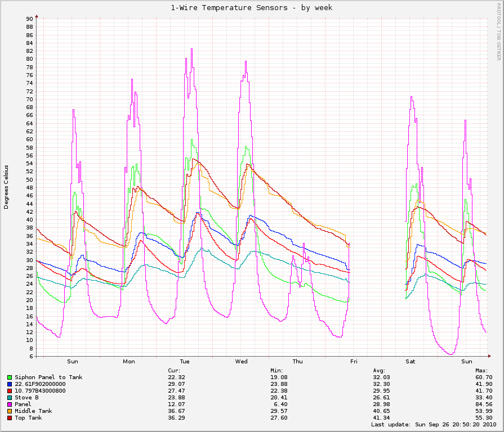Click the 'Middle Tank' legend label
The height and width of the screenshot is (432, 504).
coord(33,411)
